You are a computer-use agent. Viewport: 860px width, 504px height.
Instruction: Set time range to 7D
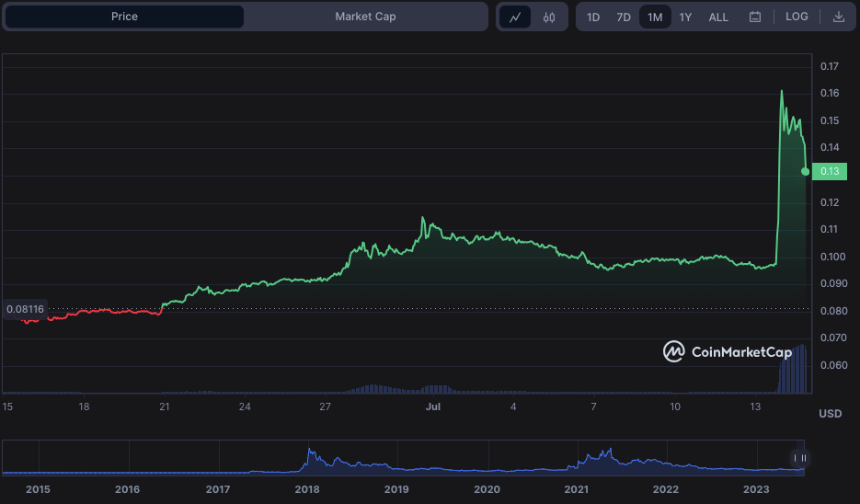pyautogui.click(x=624, y=17)
